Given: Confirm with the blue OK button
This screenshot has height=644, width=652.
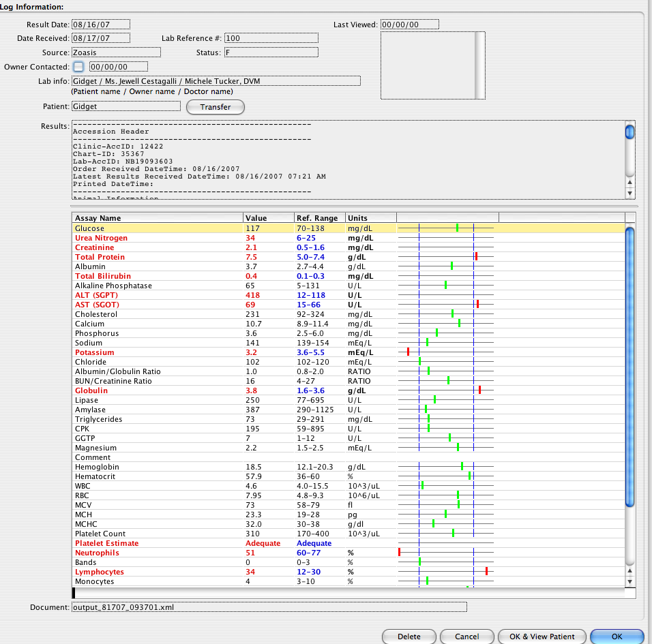Looking at the screenshot, I should (x=617, y=637).
